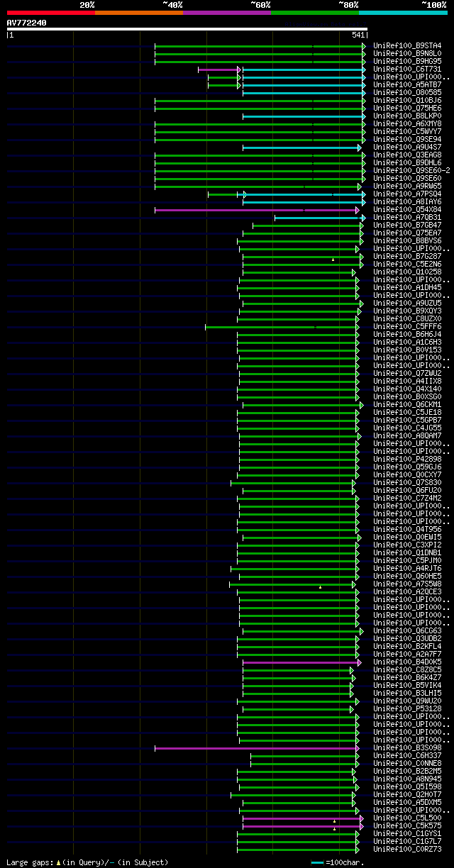Pick the UniRef100_A7QB31 label
Screen dimensions: 454x868
coord(407,218)
